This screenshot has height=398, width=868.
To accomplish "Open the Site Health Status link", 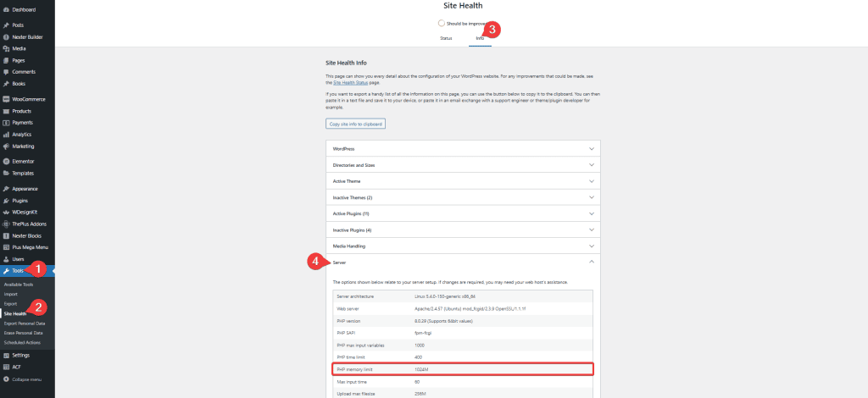I will (x=354, y=83).
